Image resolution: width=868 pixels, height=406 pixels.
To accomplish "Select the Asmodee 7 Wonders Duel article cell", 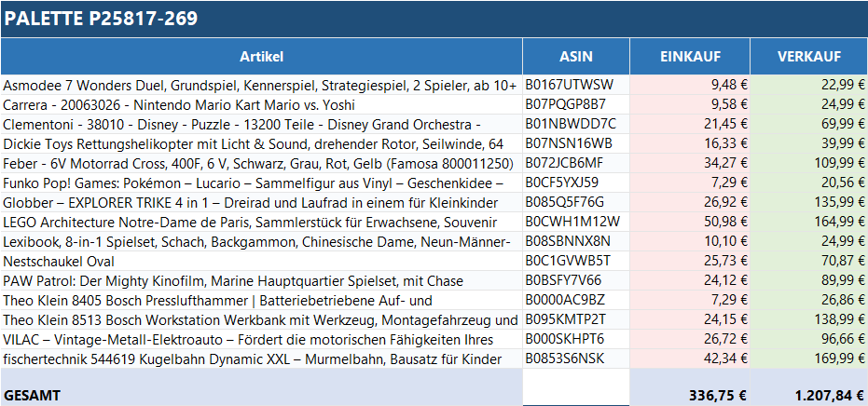I will point(260,85).
